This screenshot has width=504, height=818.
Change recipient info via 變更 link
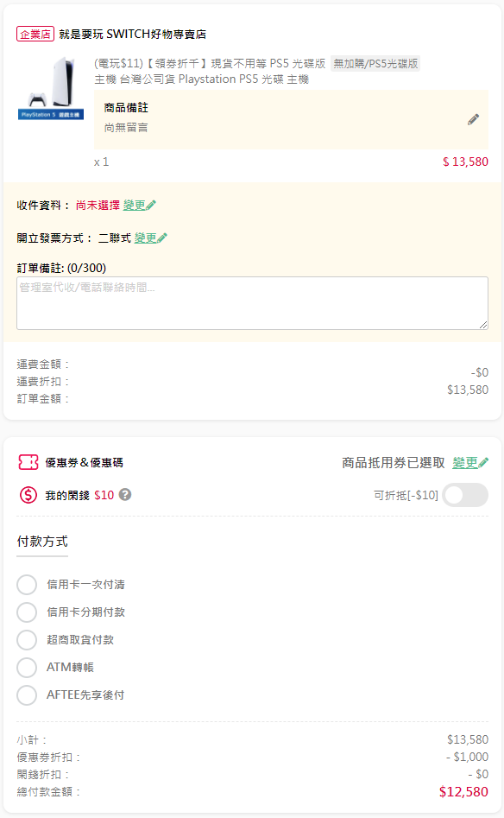(x=139, y=205)
